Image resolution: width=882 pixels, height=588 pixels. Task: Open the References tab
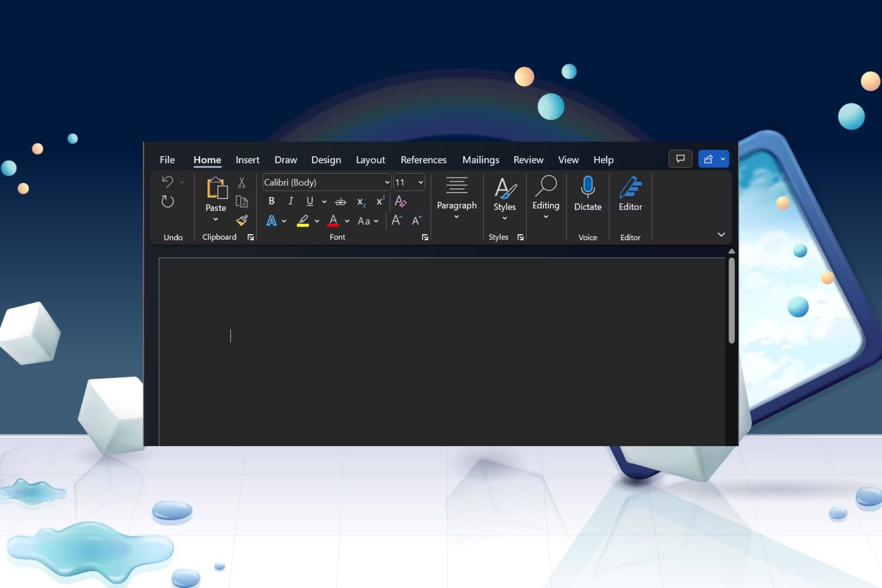pos(424,160)
